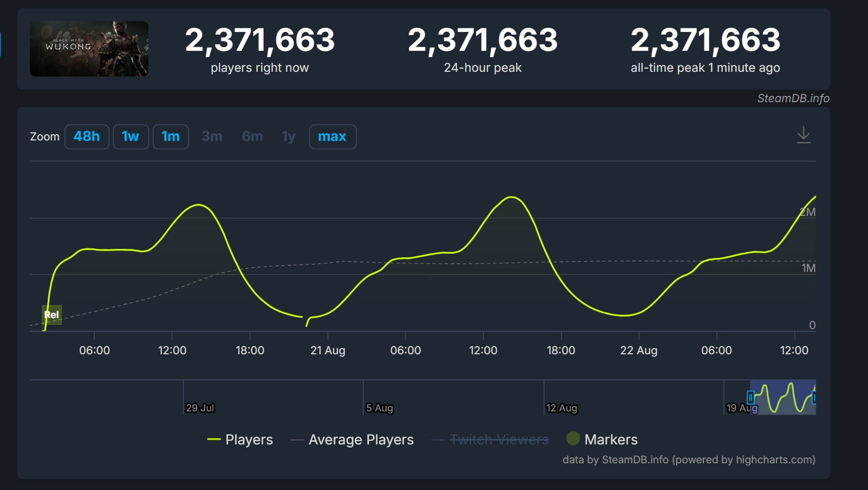The height and width of the screenshot is (490, 868).
Task: Toggle the Players series in legend
Action: click(240, 440)
